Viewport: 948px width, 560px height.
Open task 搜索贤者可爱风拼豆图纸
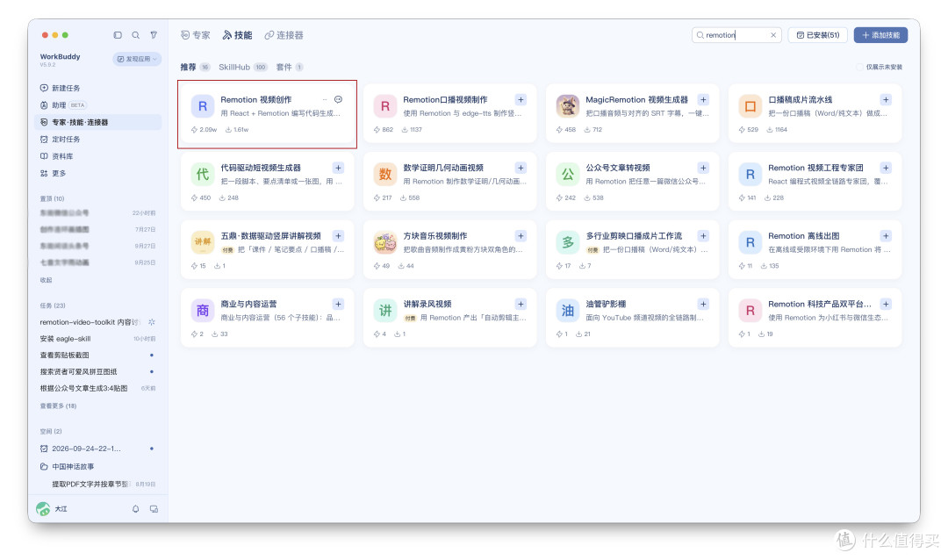pyautogui.click(x=98, y=371)
